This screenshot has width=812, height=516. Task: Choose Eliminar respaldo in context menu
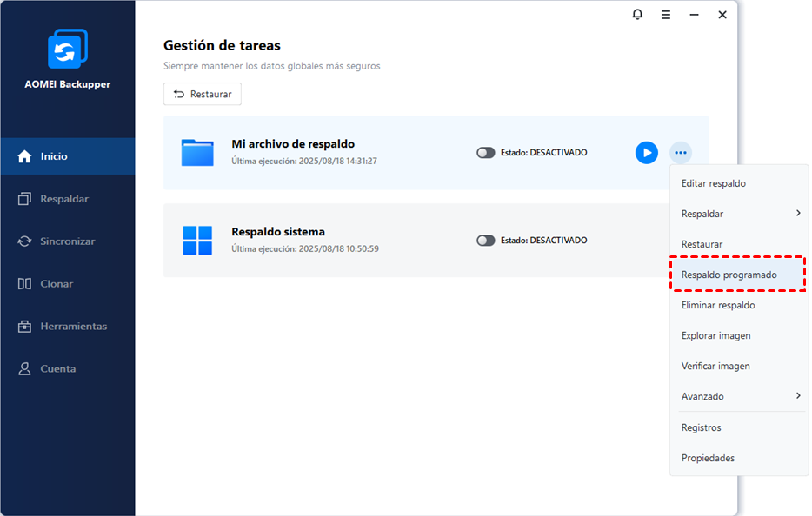click(x=718, y=305)
